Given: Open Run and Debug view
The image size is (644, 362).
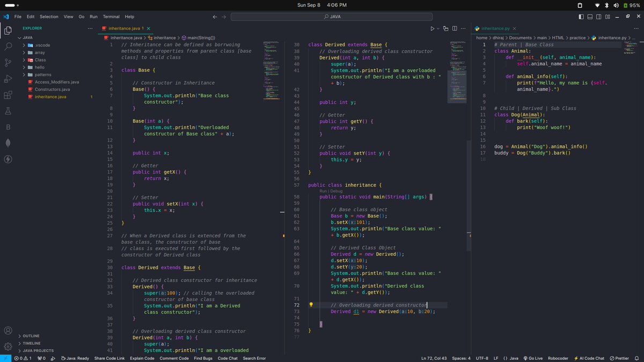Looking at the screenshot, I should point(8,79).
